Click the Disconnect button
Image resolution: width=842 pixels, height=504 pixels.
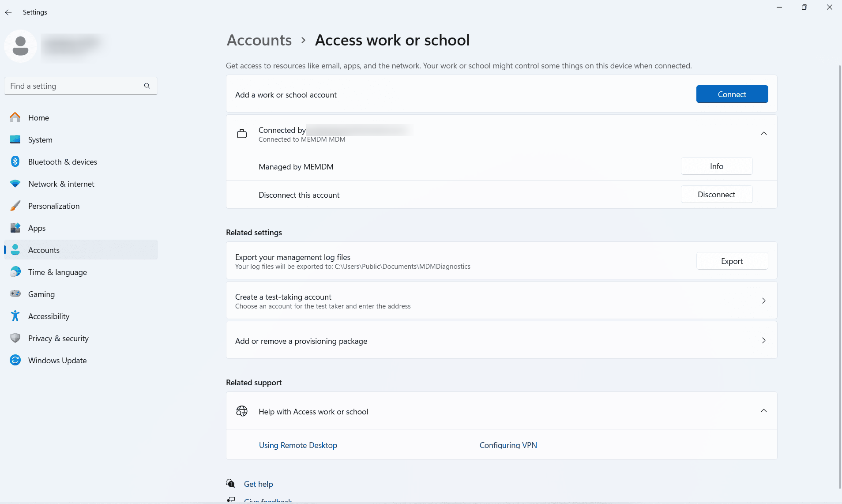tap(716, 195)
